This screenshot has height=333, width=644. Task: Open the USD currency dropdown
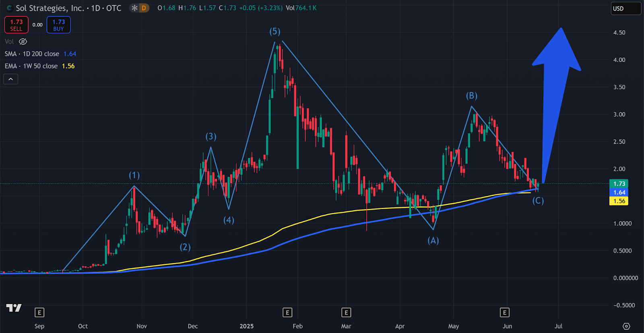click(x=626, y=8)
